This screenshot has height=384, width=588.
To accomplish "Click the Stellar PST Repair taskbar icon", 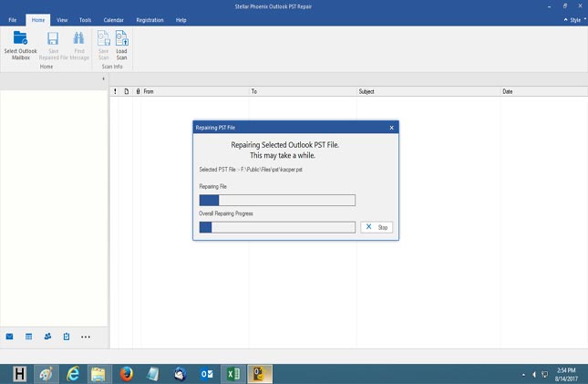I will pos(260,374).
